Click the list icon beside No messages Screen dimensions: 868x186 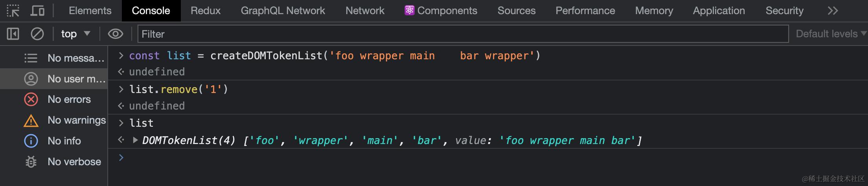click(x=31, y=58)
